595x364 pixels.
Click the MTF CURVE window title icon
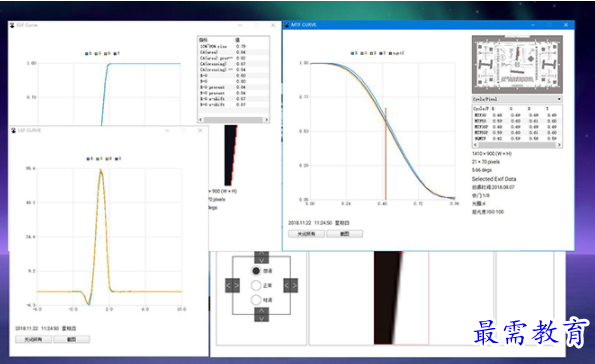(x=287, y=25)
